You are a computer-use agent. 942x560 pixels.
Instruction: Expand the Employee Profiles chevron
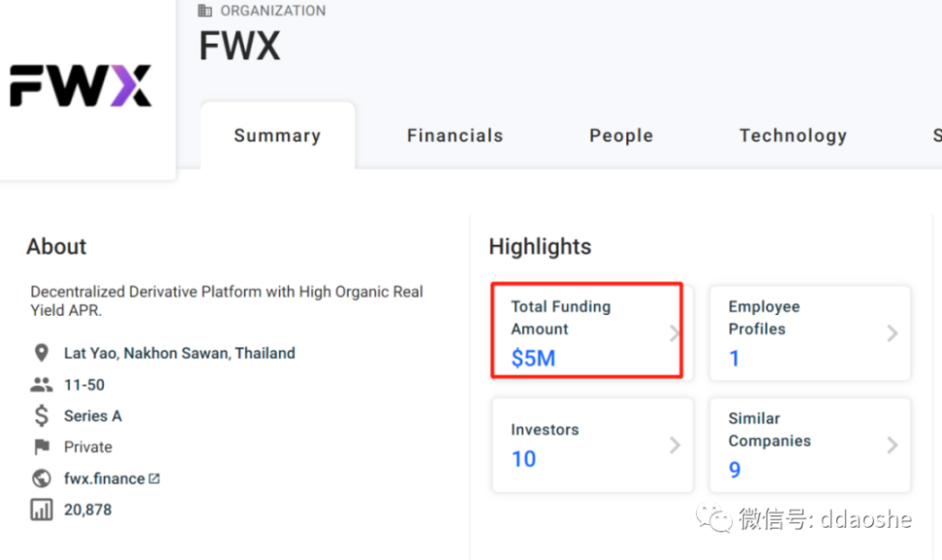[x=892, y=333]
